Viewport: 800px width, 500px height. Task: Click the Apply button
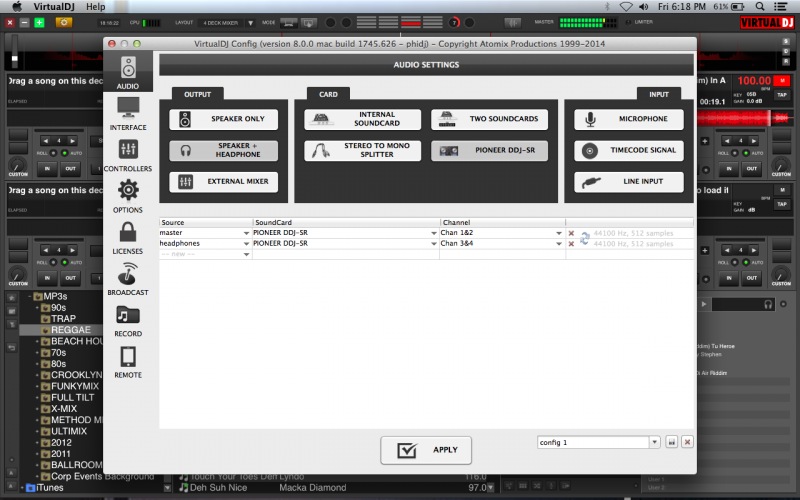426,450
